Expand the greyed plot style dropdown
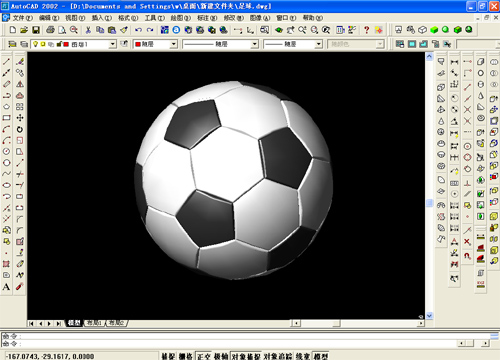500x360 pixels. click(380, 44)
